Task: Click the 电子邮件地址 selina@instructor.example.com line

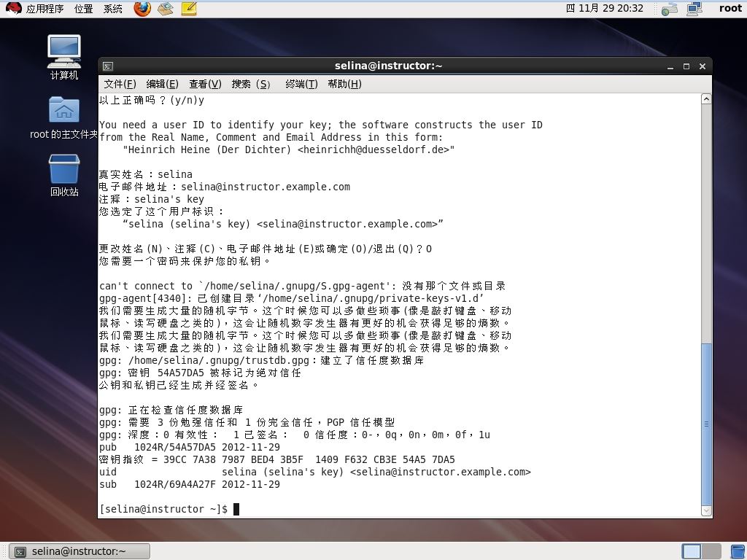Action: coord(225,187)
